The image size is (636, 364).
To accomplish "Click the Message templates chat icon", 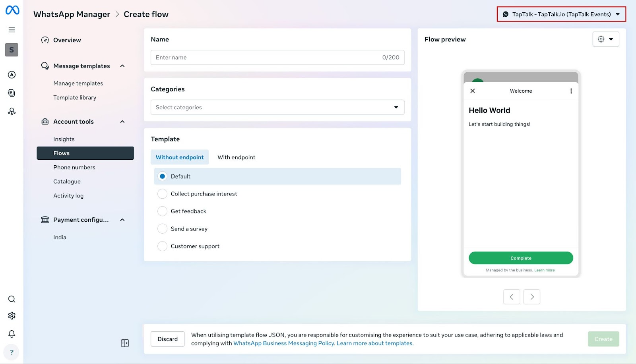I will [x=45, y=66].
